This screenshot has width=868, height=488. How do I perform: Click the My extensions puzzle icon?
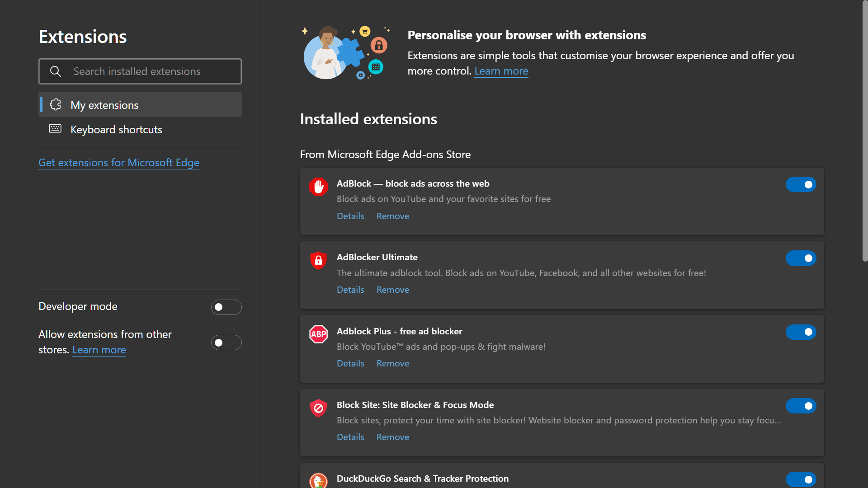pos(55,105)
